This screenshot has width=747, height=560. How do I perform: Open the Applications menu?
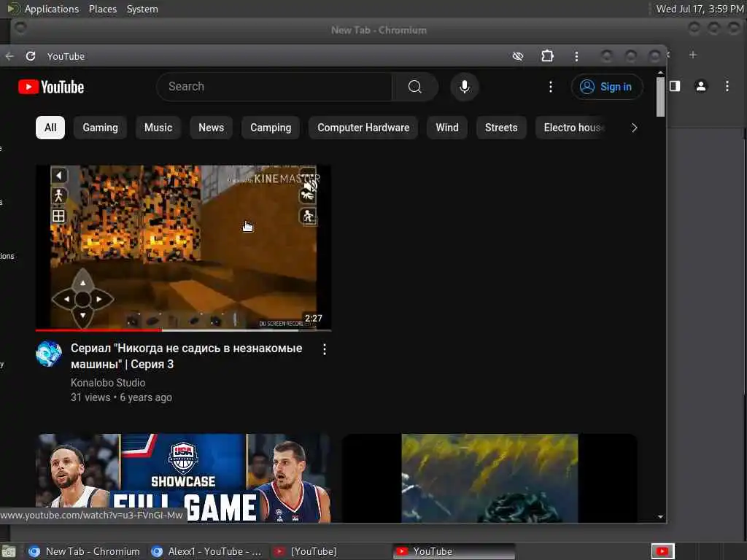point(52,9)
